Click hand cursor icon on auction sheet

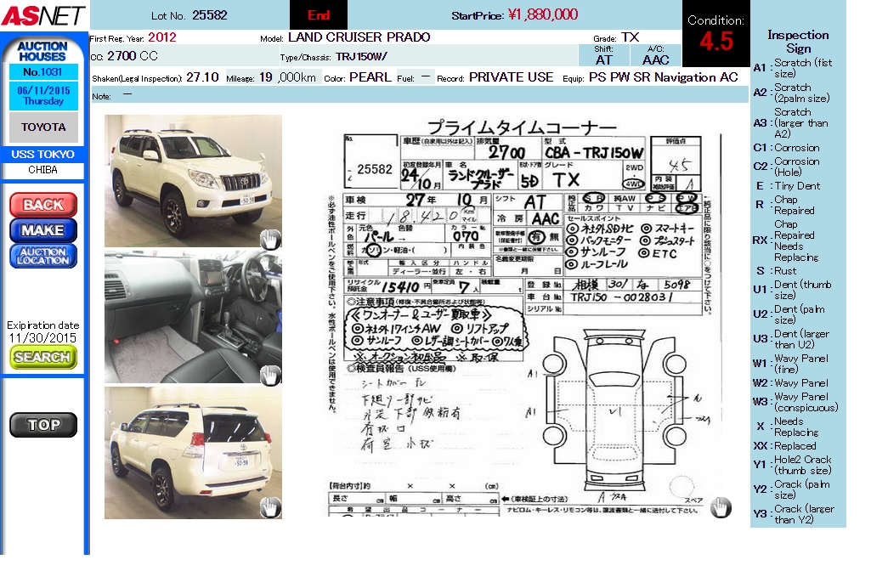[x=721, y=507]
